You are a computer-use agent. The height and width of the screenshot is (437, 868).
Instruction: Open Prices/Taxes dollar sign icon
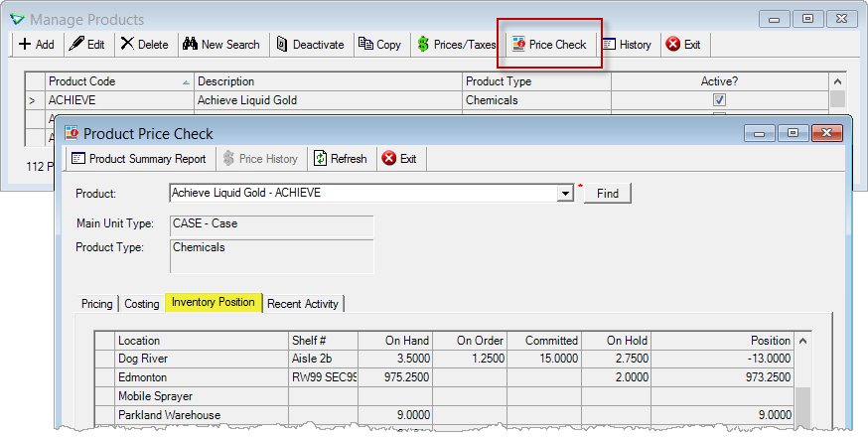click(423, 45)
